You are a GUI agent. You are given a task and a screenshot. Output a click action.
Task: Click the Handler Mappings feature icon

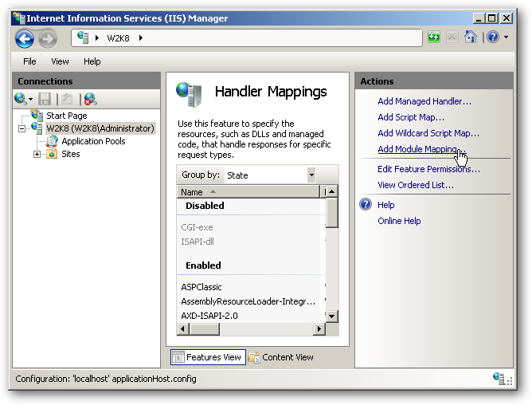pos(189,94)
